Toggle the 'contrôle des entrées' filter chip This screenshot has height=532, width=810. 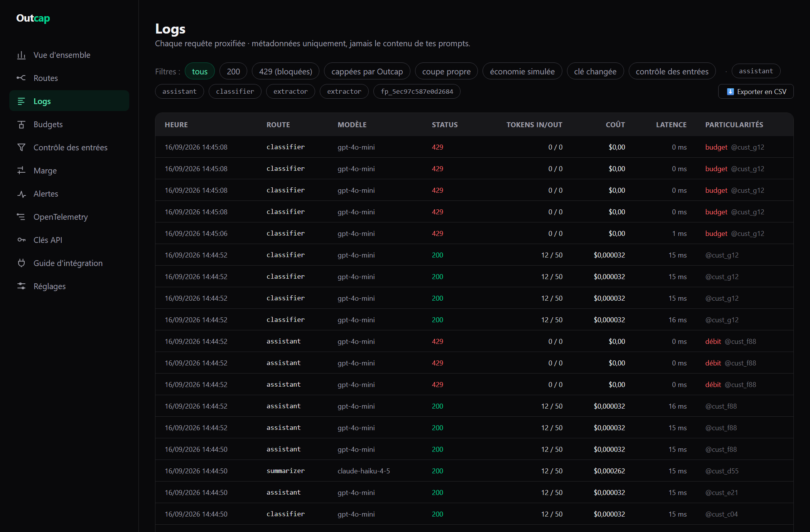(672, 71)
